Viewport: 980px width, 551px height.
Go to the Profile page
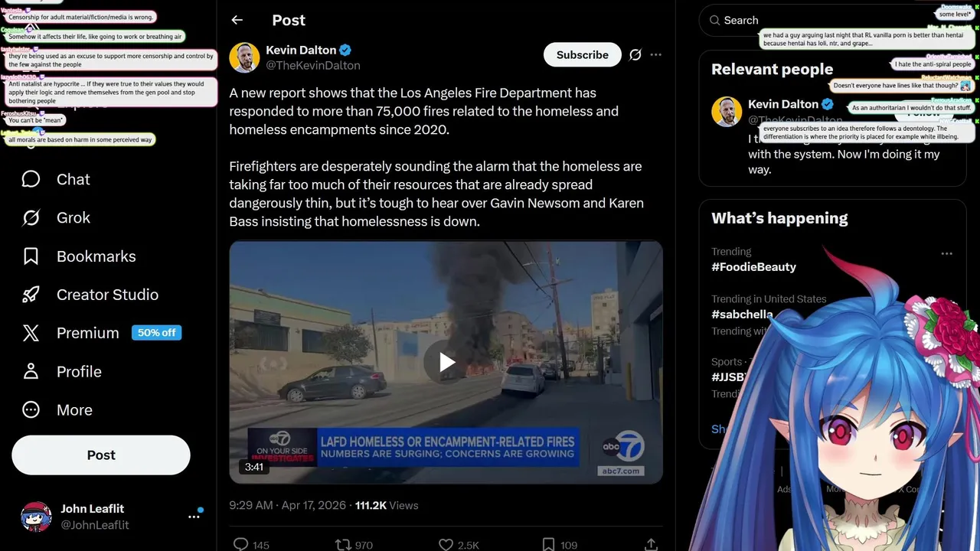coord(61,372)
